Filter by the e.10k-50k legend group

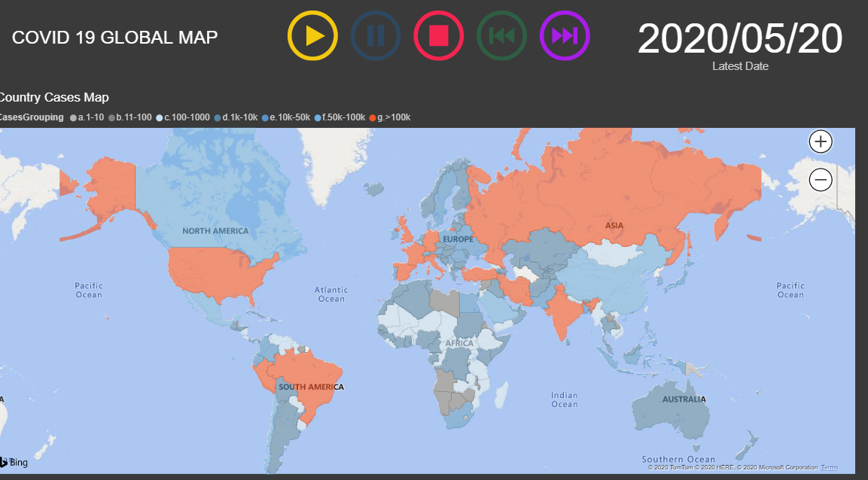pyautogui.click(x=289, y=117)
